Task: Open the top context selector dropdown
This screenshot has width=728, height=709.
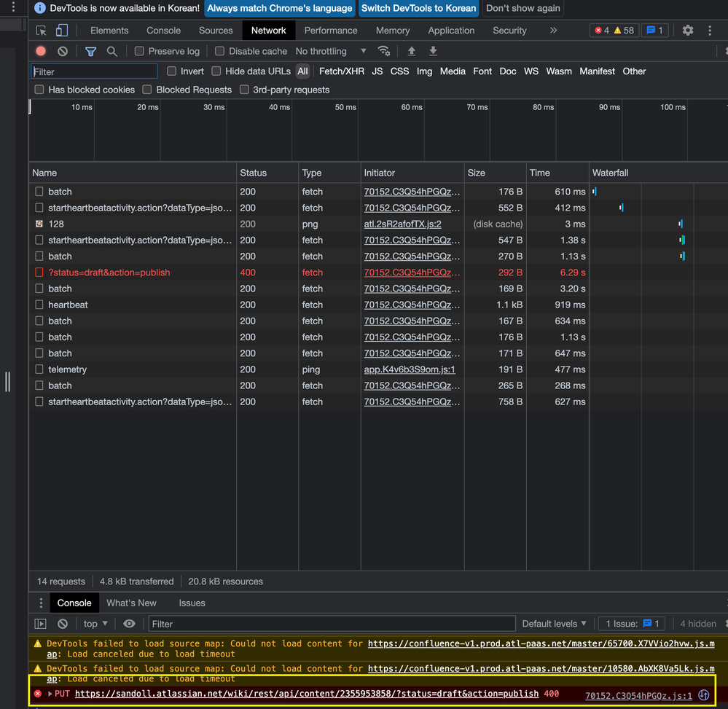Action: [x=95, y=624]
